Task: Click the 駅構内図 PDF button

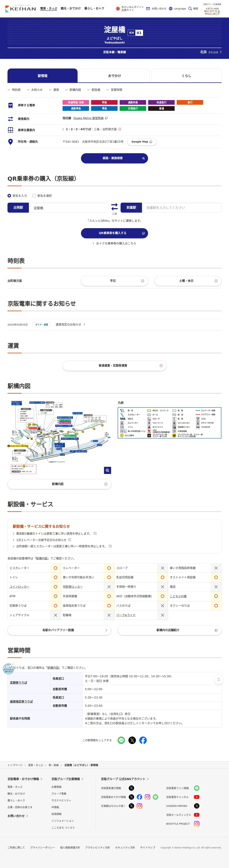Action: pyautogui.click(x=59, y=484)
